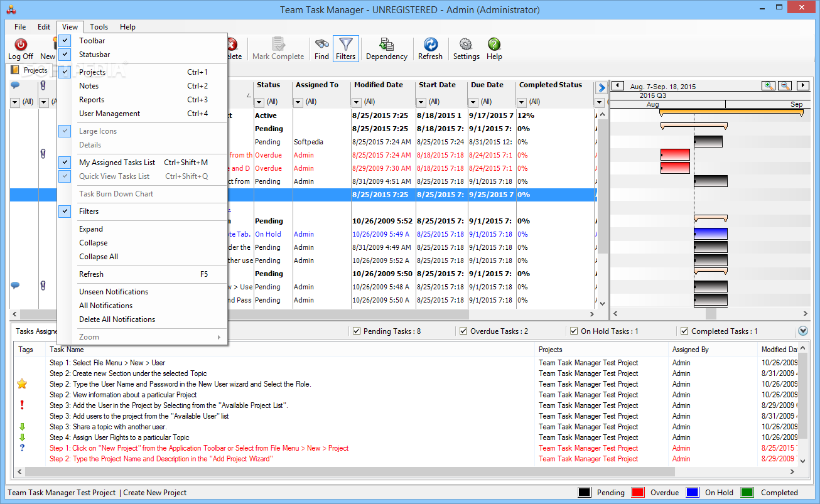Click green arrow tag on 'Share a topic' row

[22, 426]
